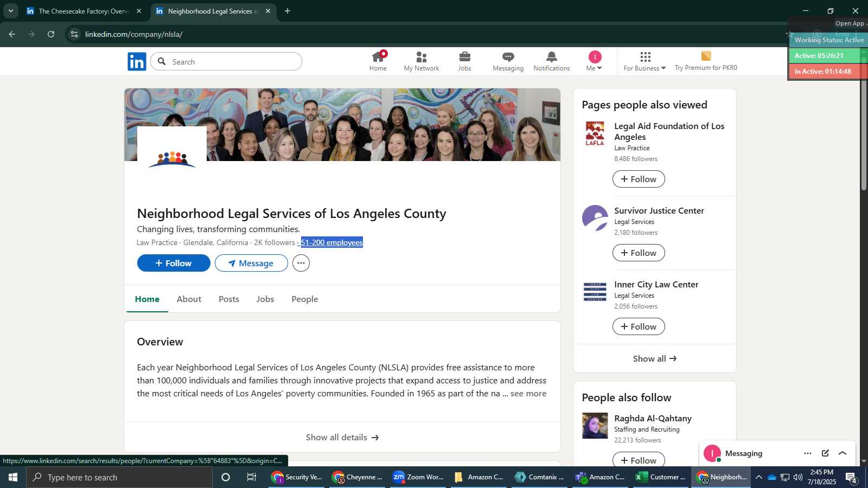The width and height of the screenshot is (868, 488).
Task: Open OneDrive tray icon
Action: tap(771, 477)
